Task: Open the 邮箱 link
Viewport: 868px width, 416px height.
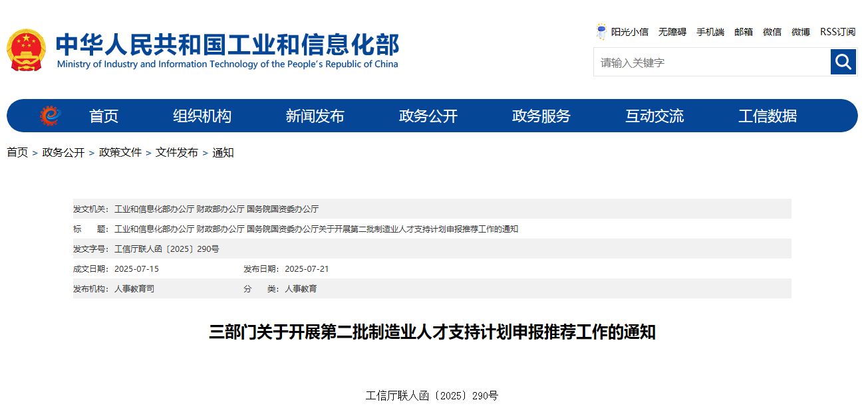Action: coord(743,31)
